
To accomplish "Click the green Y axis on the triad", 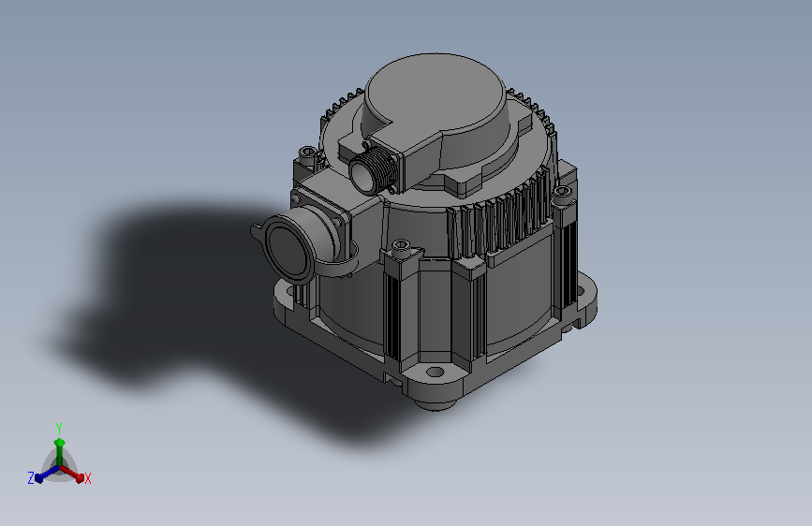I will point(60,452).
